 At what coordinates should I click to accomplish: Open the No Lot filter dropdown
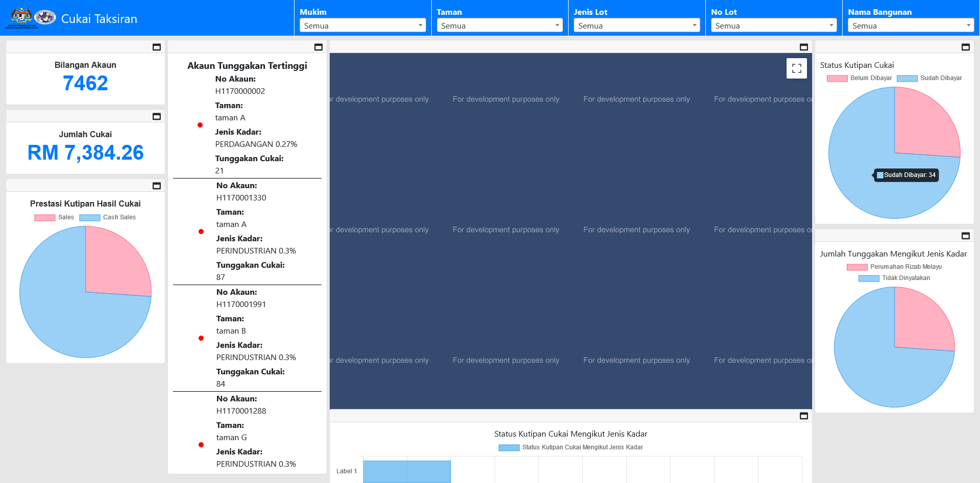pyautogui.click(x=773, y=26)
